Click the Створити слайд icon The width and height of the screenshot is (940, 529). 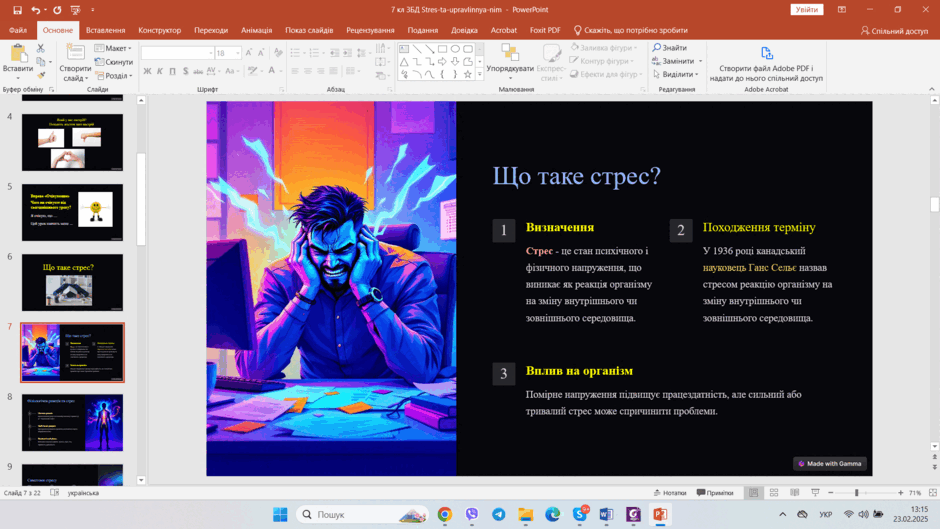pyautogui.click(x=76, y=53)
